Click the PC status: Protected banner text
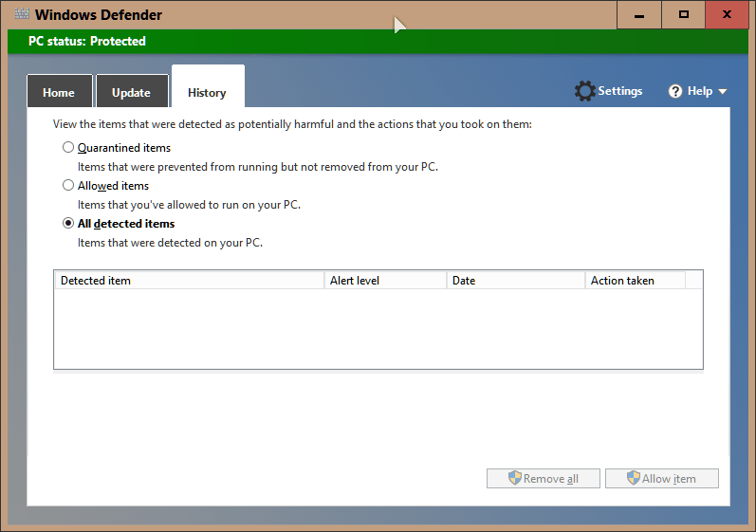Viewport: 756px width, 532px height. 87,42
